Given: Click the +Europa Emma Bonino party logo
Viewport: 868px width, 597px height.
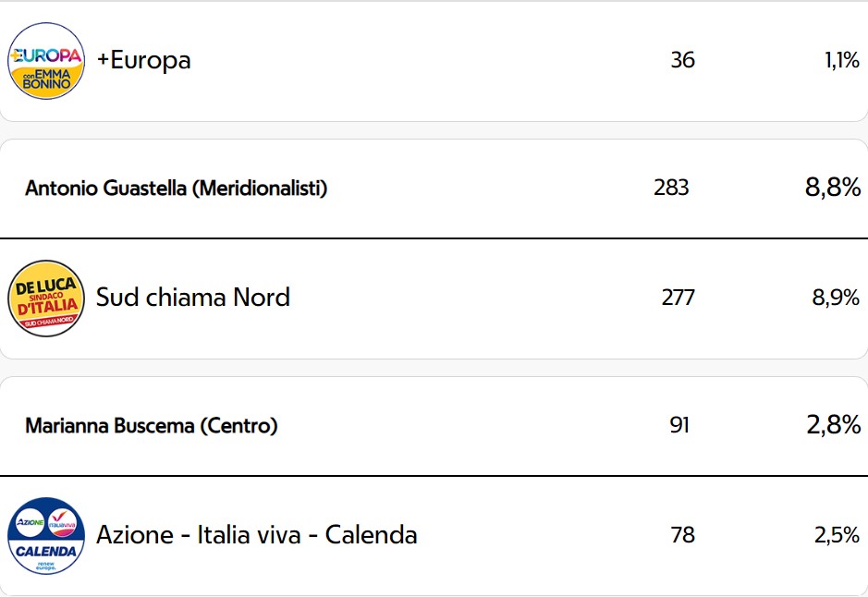Looking at the screenshot, I should 46,60.
